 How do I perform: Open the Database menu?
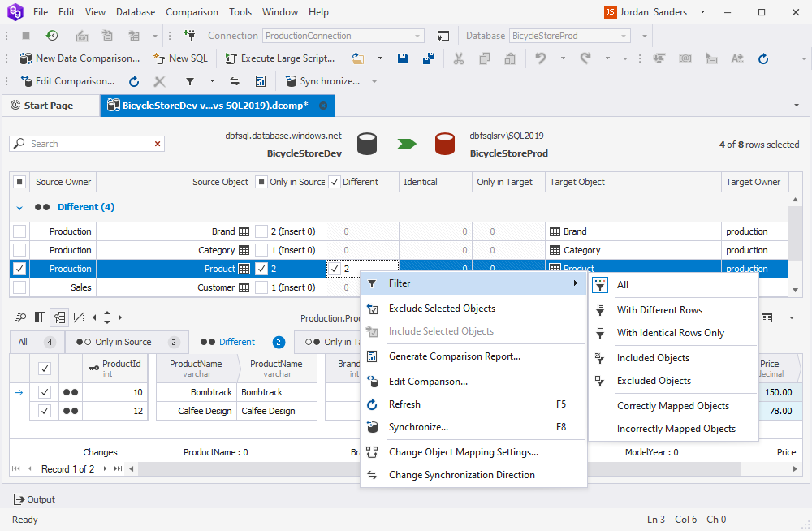click(x=135, y=12)
